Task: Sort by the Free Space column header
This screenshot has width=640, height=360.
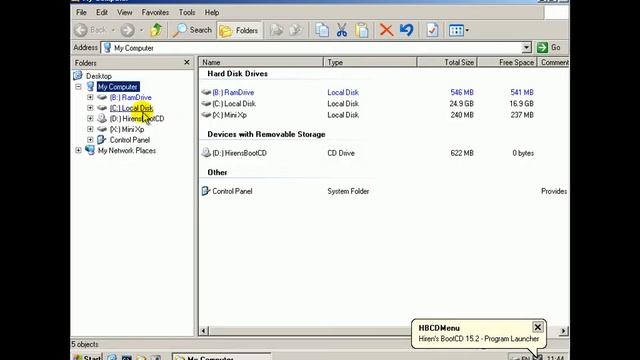Action: coord(507,62)
